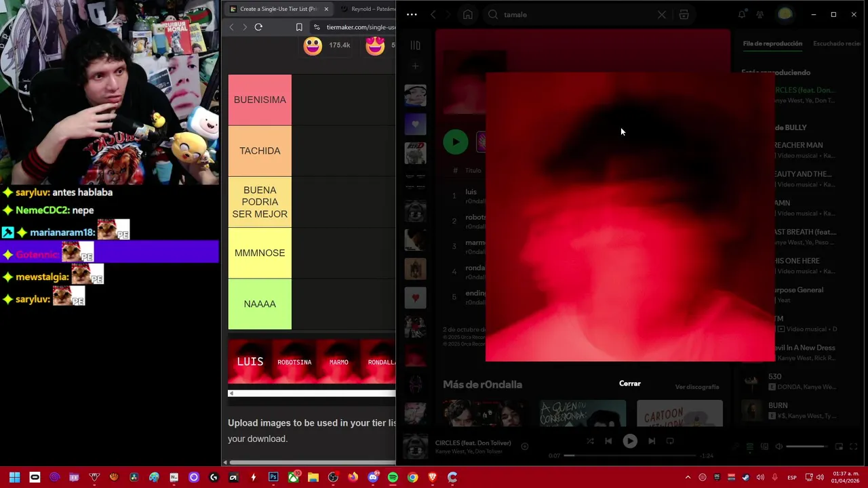Open Ver discografía link

[697, 387]
